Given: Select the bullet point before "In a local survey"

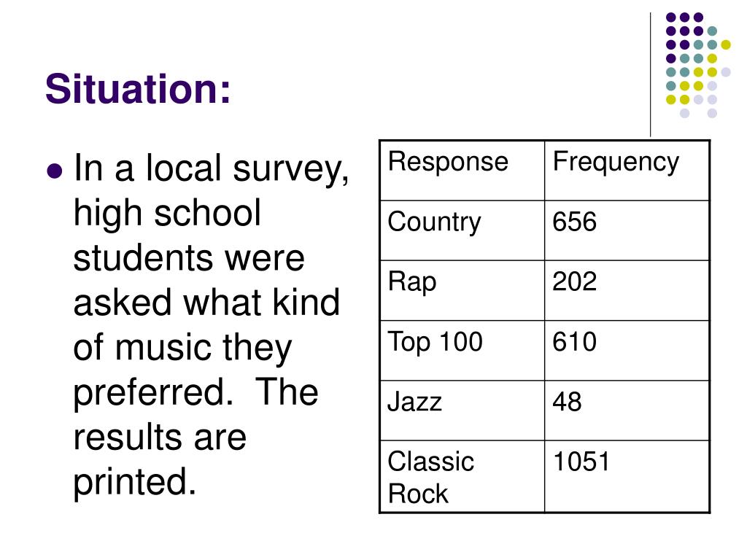Looking at the screenshot, I should click(53, 171).
